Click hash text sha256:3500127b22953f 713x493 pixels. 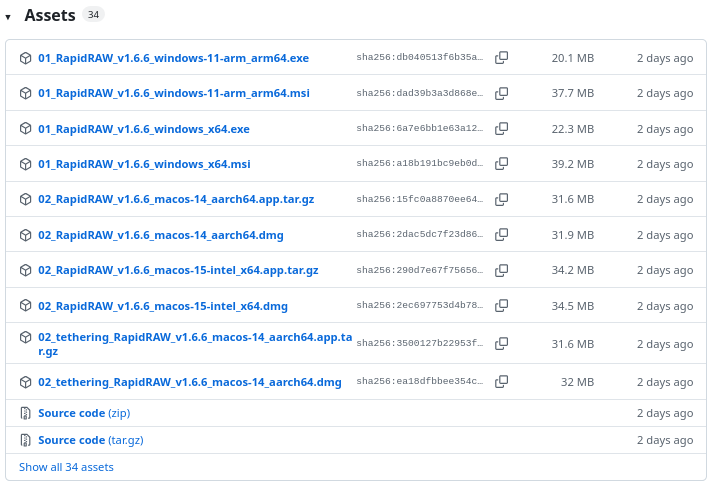(419, 343)
